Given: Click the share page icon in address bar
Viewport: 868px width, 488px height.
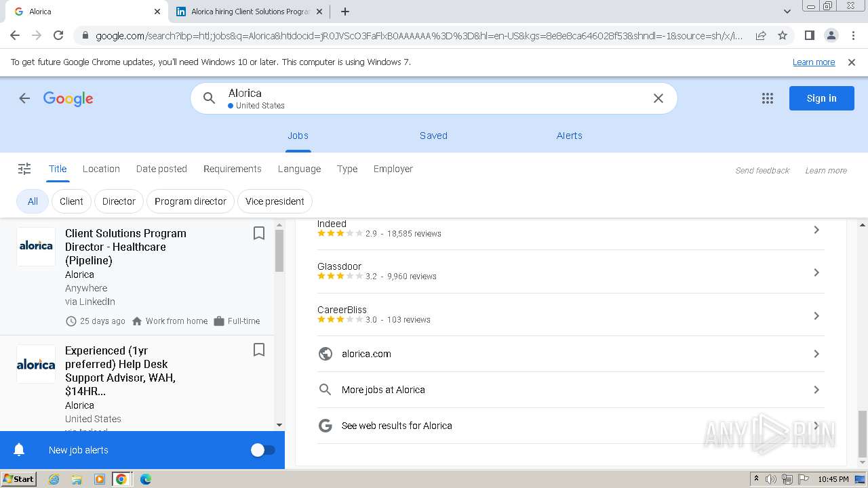Looking at the screenshot, I should pyautogui.click(x=761, y=35).
